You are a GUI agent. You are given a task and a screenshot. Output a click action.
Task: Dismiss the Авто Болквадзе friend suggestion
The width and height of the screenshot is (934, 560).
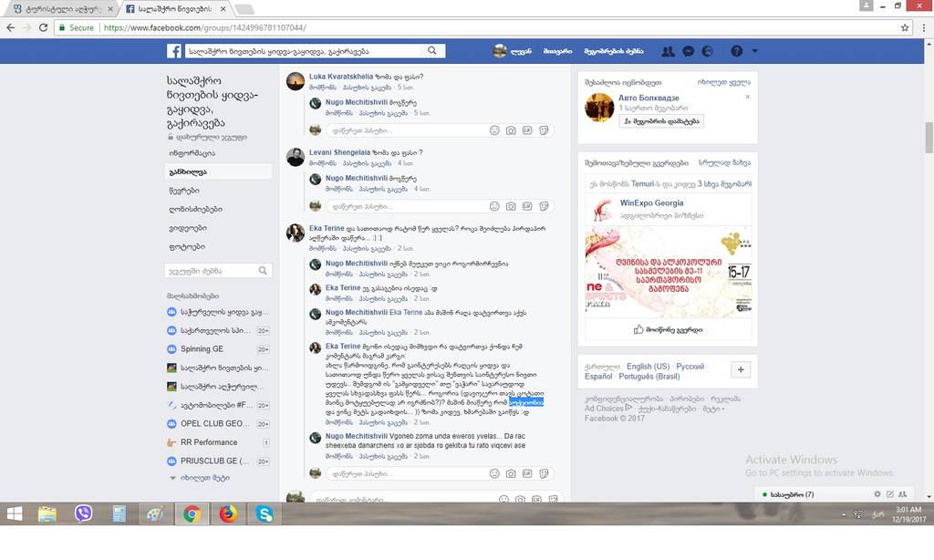tap(748, 97)
